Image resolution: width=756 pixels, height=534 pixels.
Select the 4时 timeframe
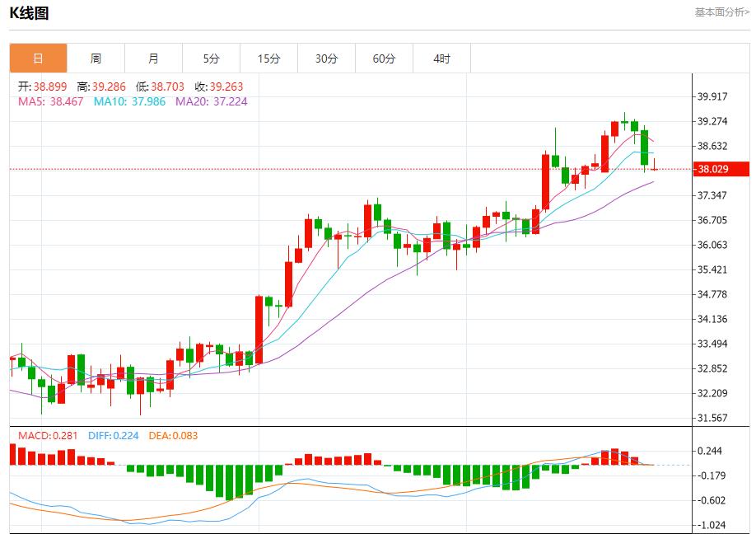point(442,59)
